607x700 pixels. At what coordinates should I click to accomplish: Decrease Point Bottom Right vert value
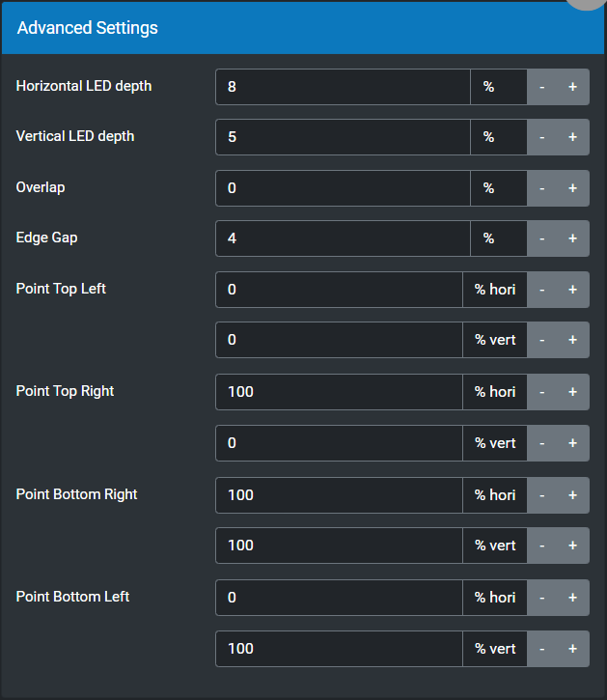pyautogui.click(x=542, y=546)
